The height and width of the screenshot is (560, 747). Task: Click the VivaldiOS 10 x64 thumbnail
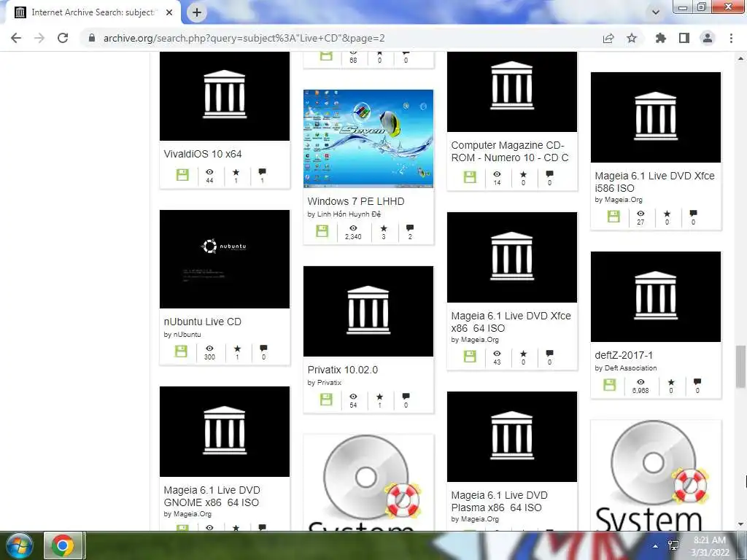[x=225, y=96]
